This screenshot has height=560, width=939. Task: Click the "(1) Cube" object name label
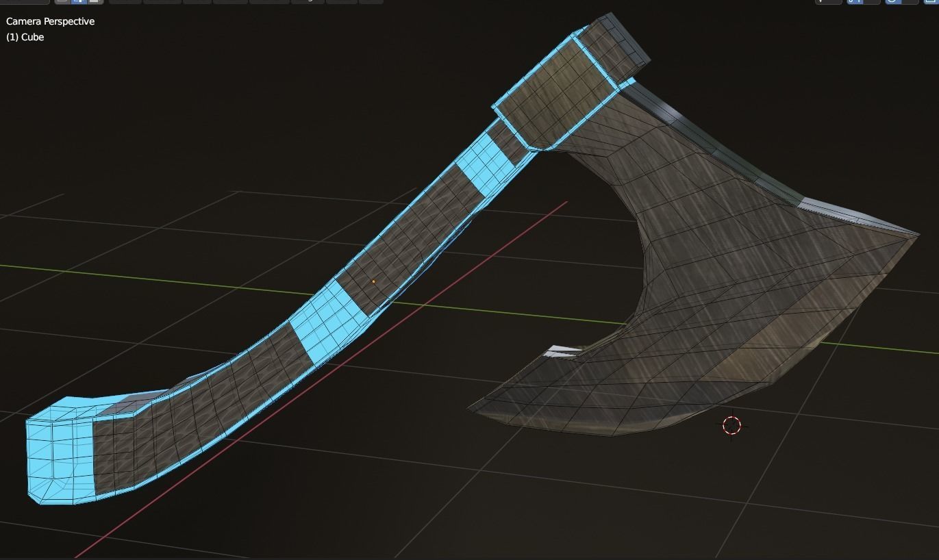25,37
